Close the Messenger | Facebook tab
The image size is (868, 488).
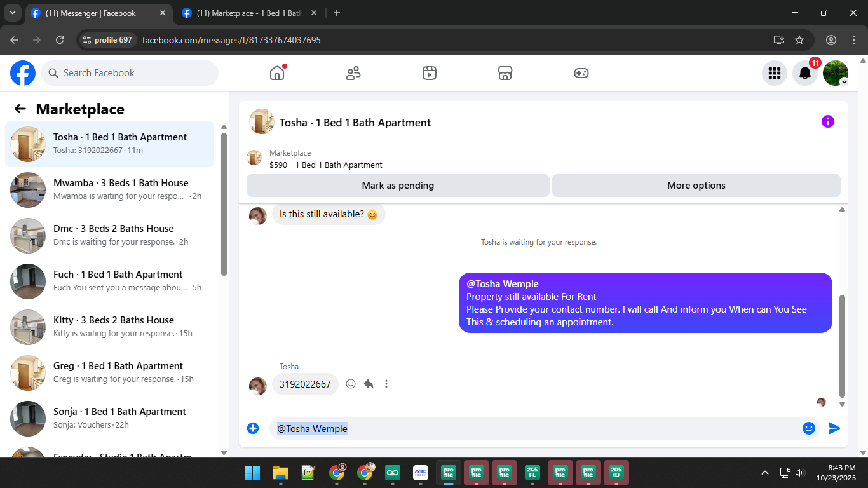(163, 13)
